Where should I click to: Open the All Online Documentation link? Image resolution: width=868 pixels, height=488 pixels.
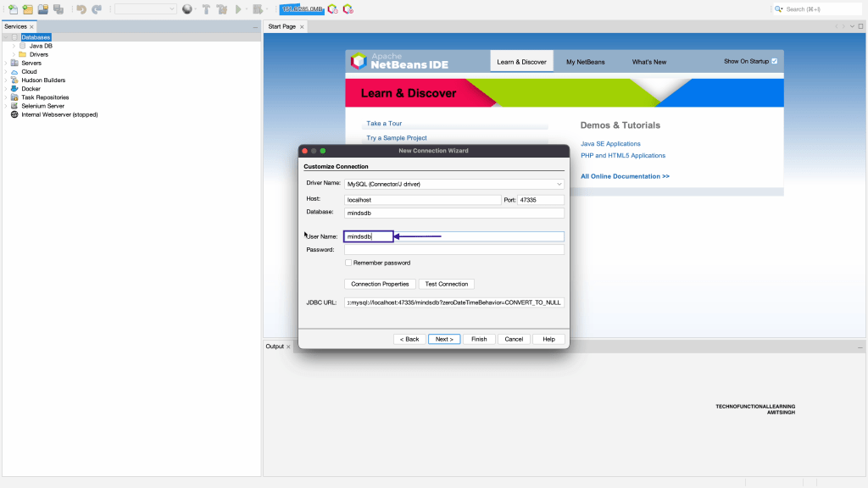click(x=625, y=176)
